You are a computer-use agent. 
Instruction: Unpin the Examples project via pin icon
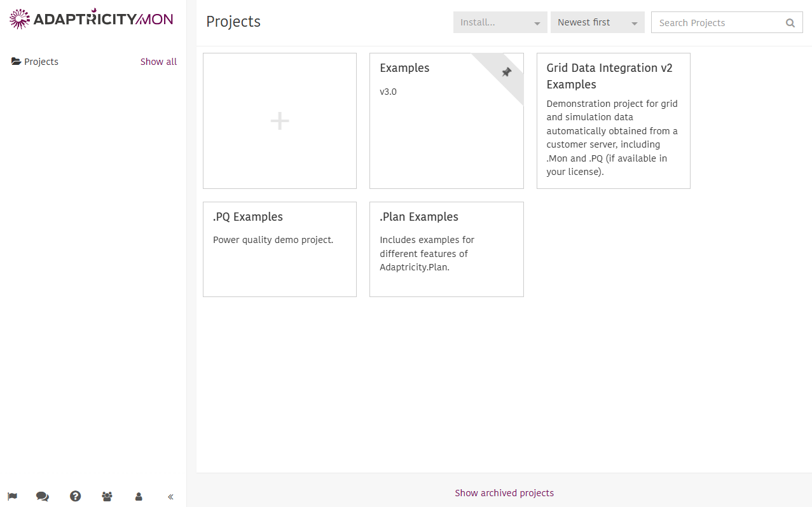(507, 72)
